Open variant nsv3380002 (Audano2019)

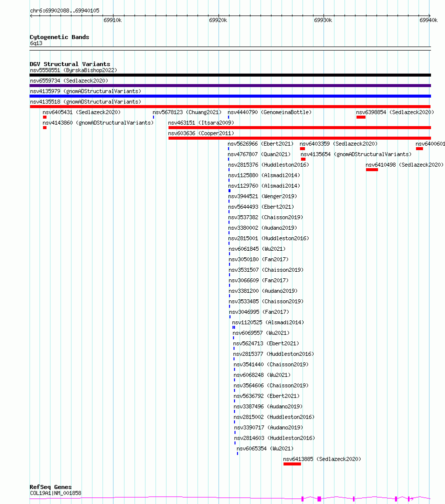click(x=262, y=228)
